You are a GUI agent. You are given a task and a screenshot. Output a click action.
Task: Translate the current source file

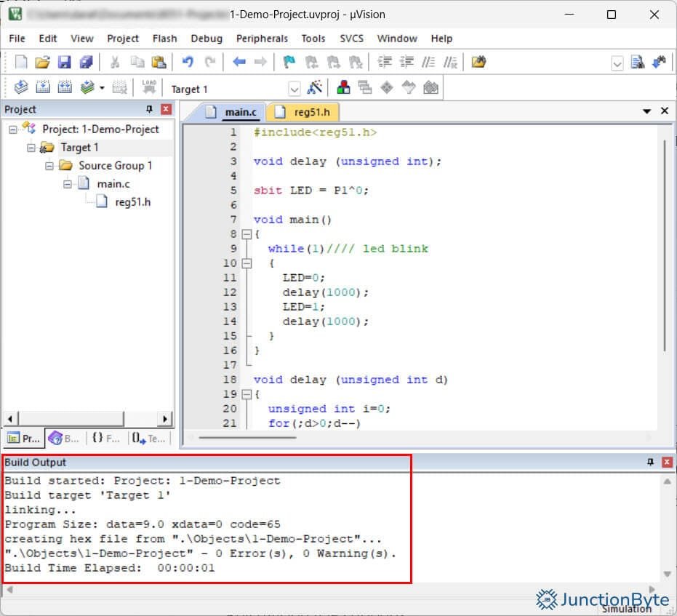[x=21, y=87]
